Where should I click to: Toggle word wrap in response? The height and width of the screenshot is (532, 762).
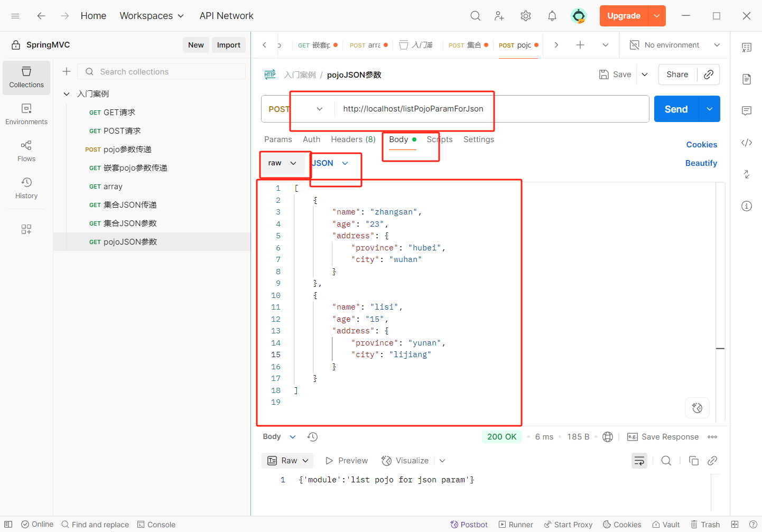point(639,461)
